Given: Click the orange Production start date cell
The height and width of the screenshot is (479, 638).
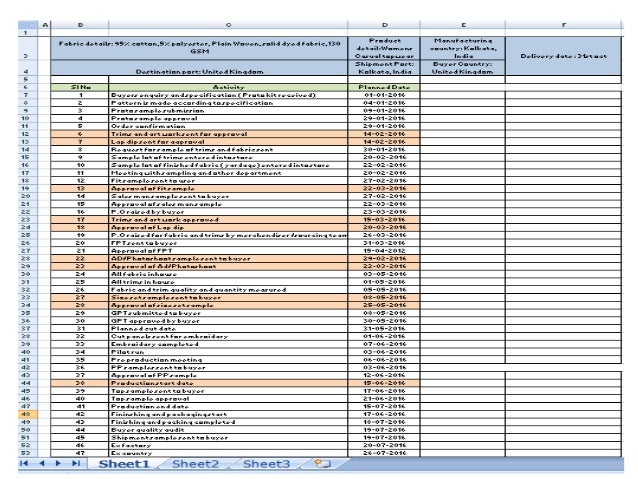Looking at the screenshot, I should tap(228, 383).
